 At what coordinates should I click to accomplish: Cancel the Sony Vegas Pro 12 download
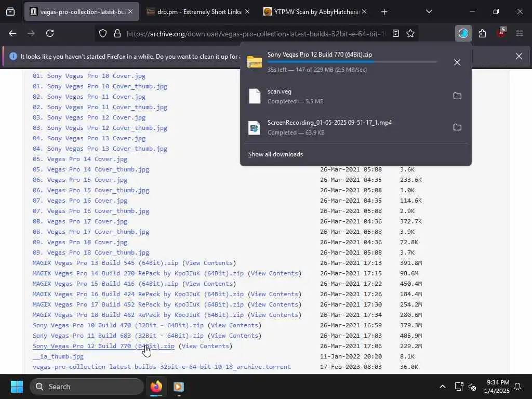pyautogui.click(x=457, y=62)
